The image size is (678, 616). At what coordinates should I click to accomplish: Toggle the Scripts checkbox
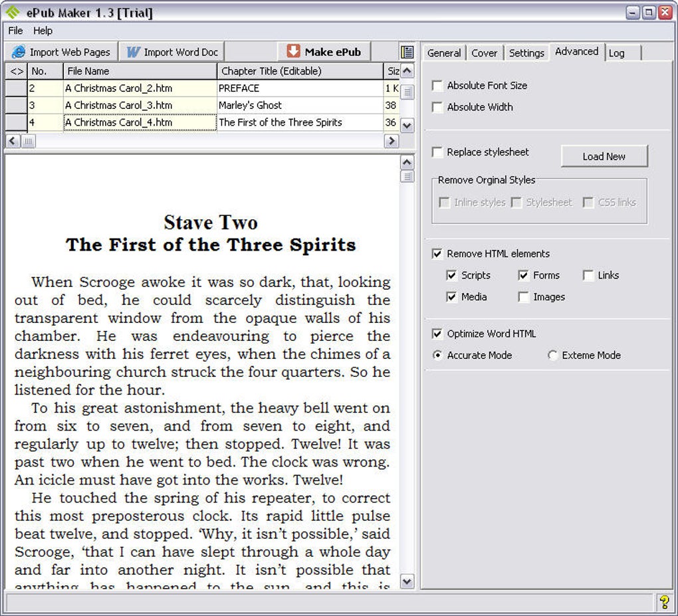point(451,275)
